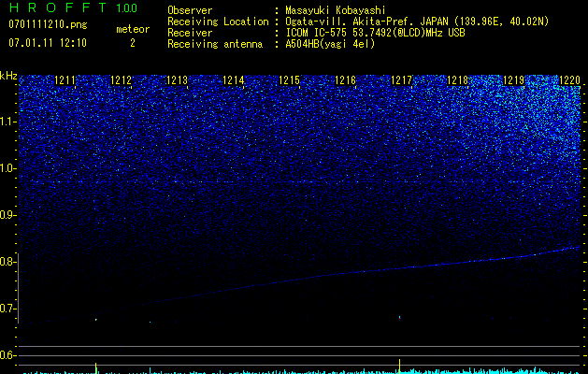Click the 1217 time marker
588x374 pixels.
click(402, 80)
